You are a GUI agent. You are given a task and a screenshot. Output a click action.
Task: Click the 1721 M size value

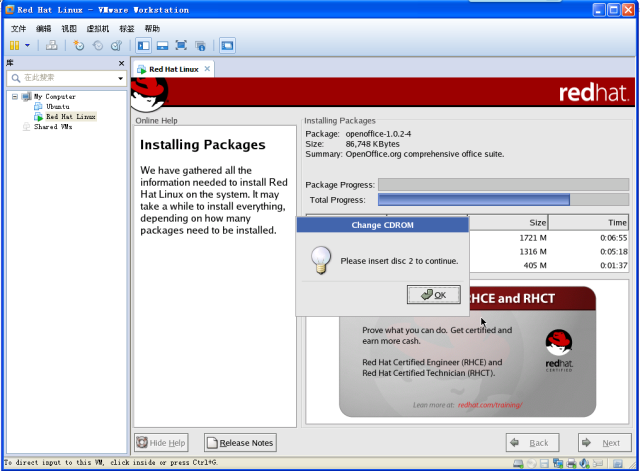(x=533, y=238)
